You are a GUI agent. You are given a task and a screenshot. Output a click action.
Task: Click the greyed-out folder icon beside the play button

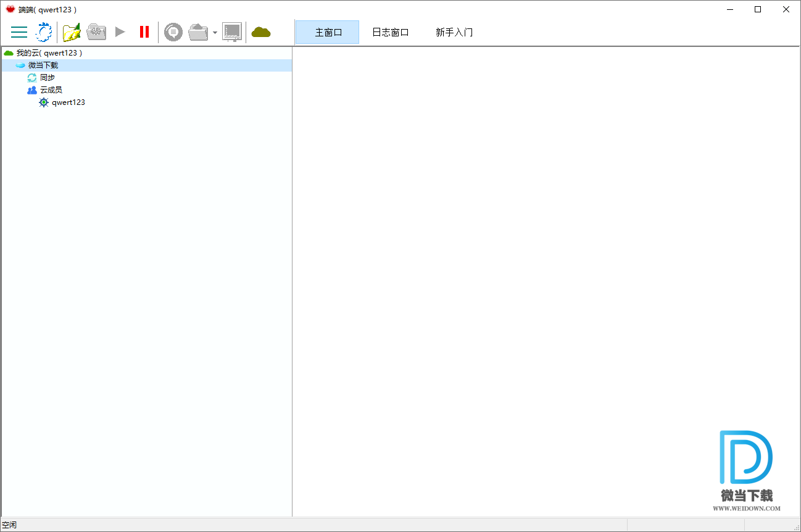[x=96, y=32]
